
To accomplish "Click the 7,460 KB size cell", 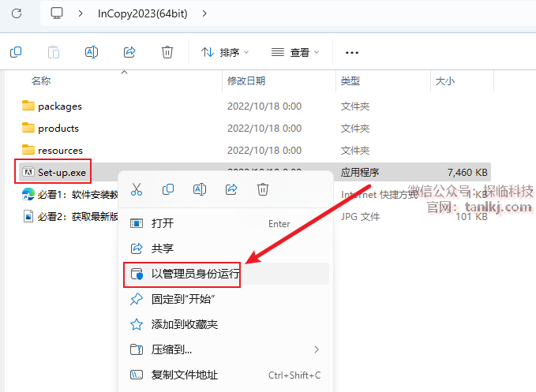I will [467, 173].
